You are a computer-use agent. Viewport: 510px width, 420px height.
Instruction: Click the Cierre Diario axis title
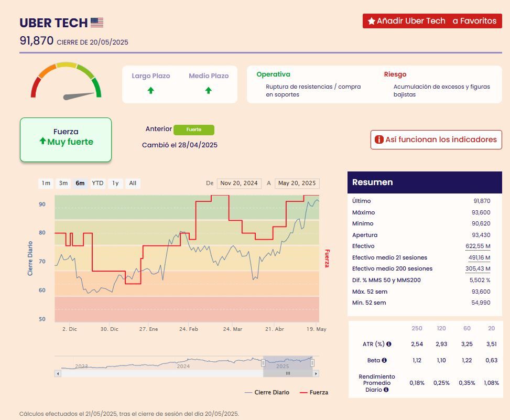[30, 259]
